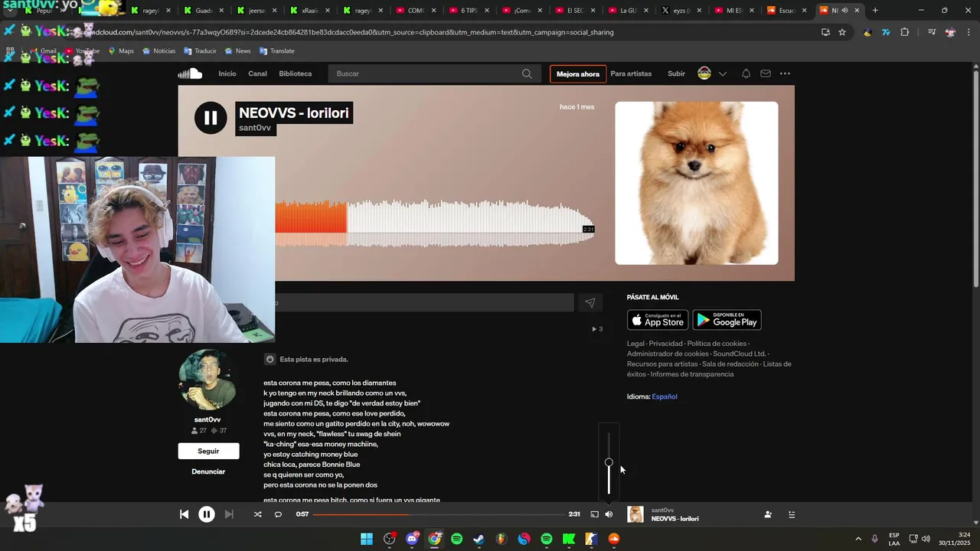Click the Chrome profile avatar
The width and height of the screenshot is (980, 551).
coord(950,32)
